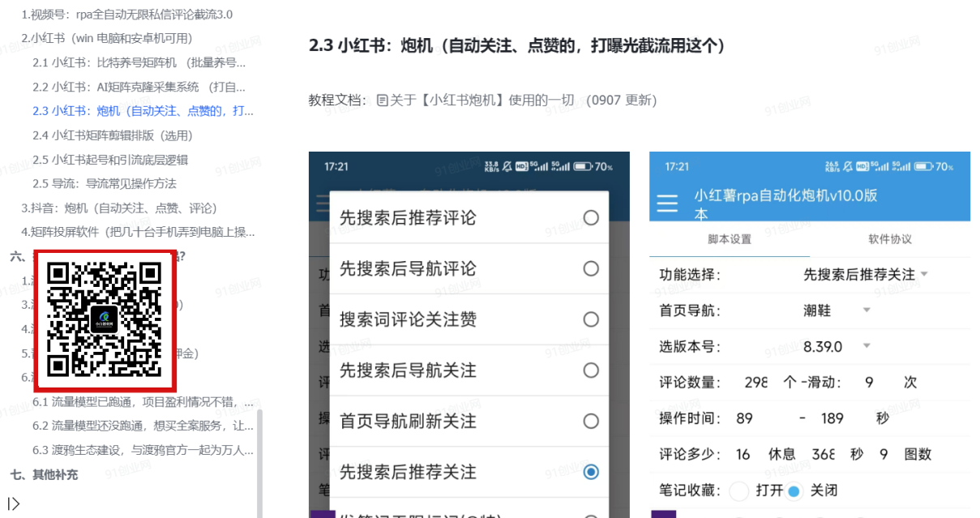Click heading 2.3 小红书：炮机
The height and width of the screenshot is (518, 980).
pyautogui.click(x=517, y=45)
